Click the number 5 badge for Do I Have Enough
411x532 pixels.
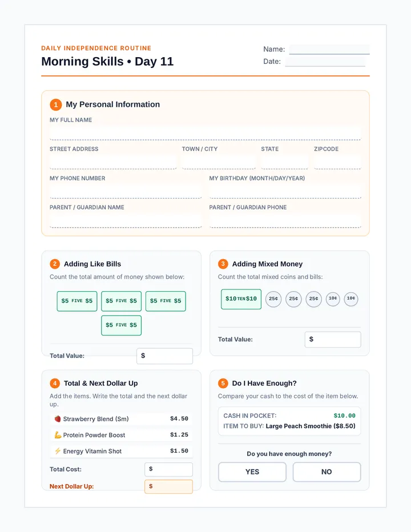pos(223,383)
